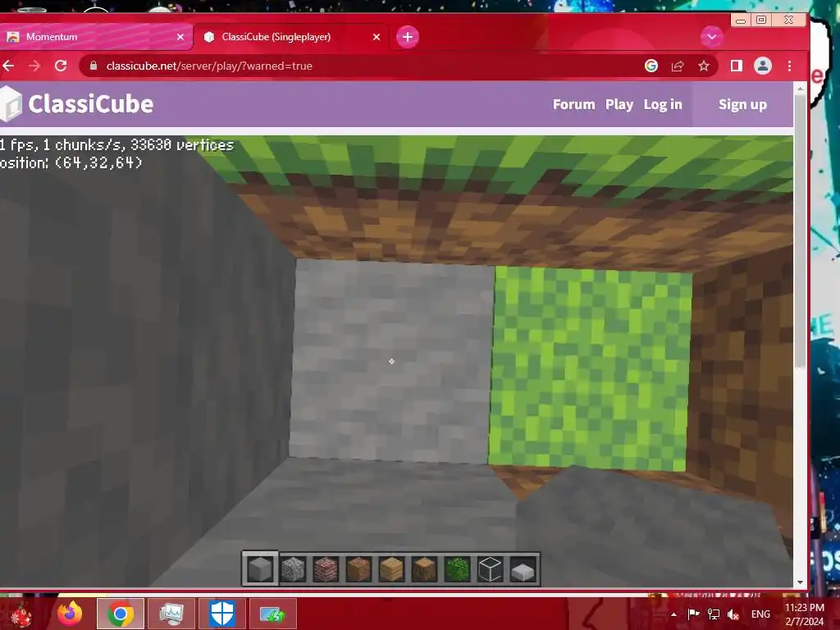Viewport: 840px width, 630px height.
Task: Toggle muted volume tray icon
Action: [733, 614]
